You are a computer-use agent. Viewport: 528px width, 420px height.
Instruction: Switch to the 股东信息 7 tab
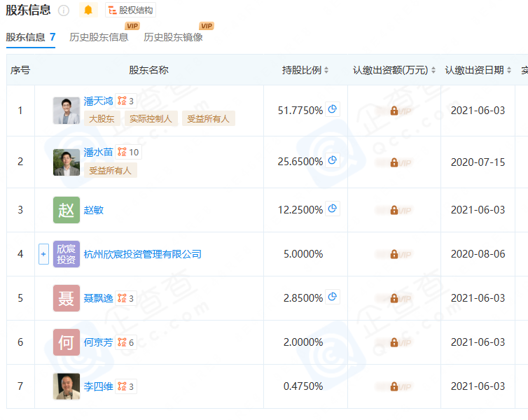pos(31,37)
